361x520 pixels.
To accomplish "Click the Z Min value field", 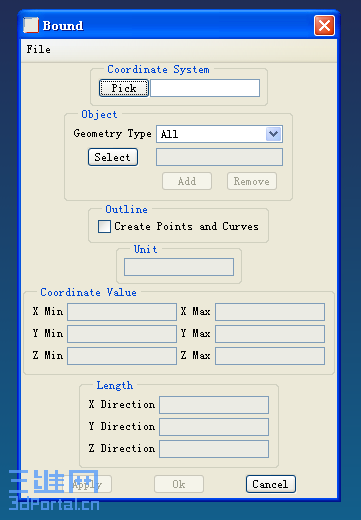I will click(x=122, y=356).
